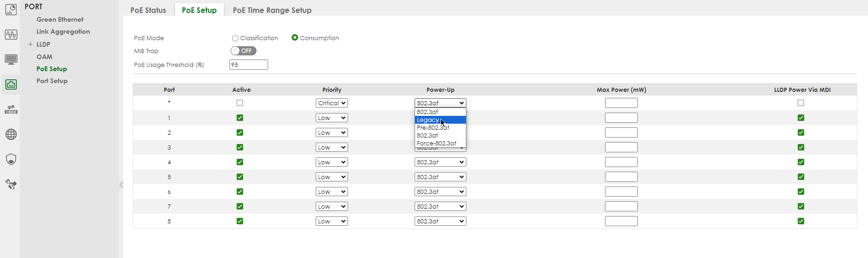Open the Priority dropdown for port 4

pyautogui.click(x=331, y=162)
